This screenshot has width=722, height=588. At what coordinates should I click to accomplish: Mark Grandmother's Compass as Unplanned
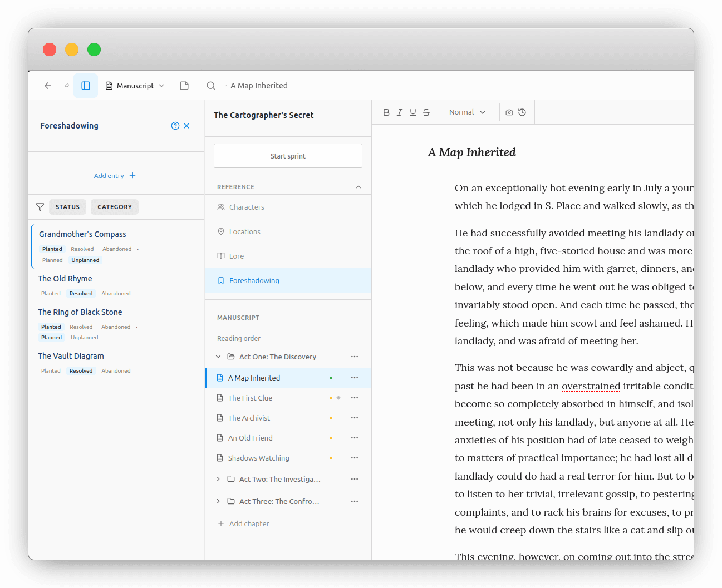[x=85, y=260]
